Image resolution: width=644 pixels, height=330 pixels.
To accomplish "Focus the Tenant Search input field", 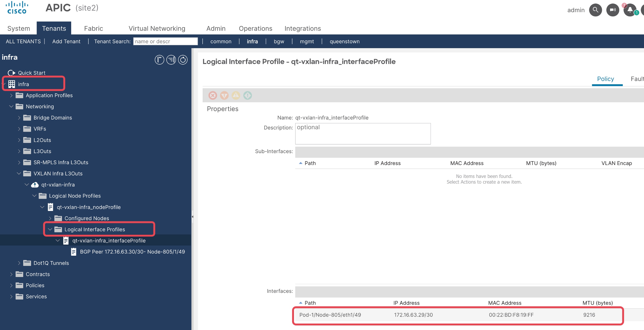I will coord(165,41).
